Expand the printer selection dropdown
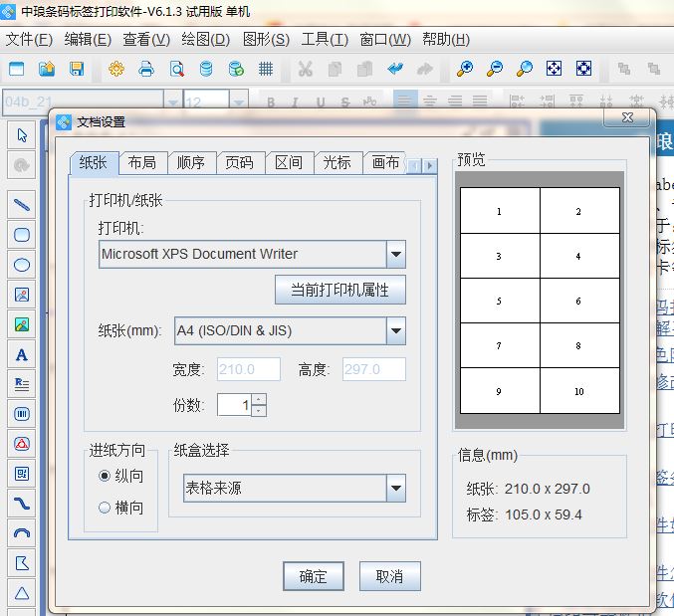The height and width of the screenshot is (616, 674). point(396,255)
